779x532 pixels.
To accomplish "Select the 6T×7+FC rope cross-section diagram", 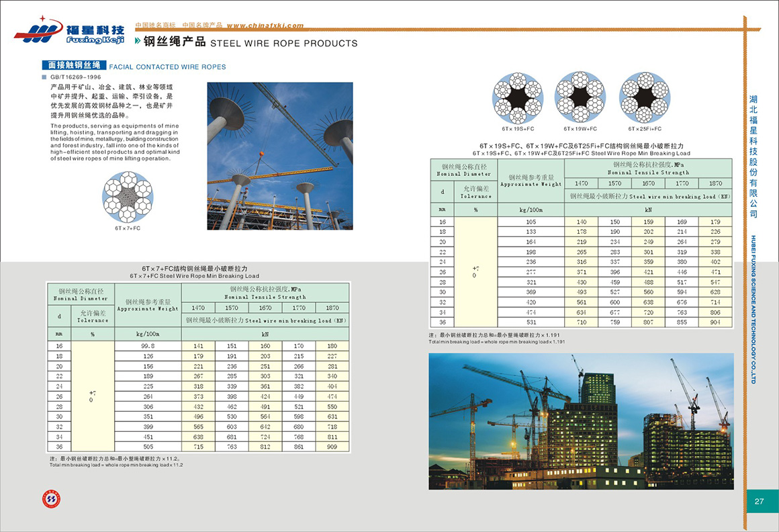I will pos(127,196).
